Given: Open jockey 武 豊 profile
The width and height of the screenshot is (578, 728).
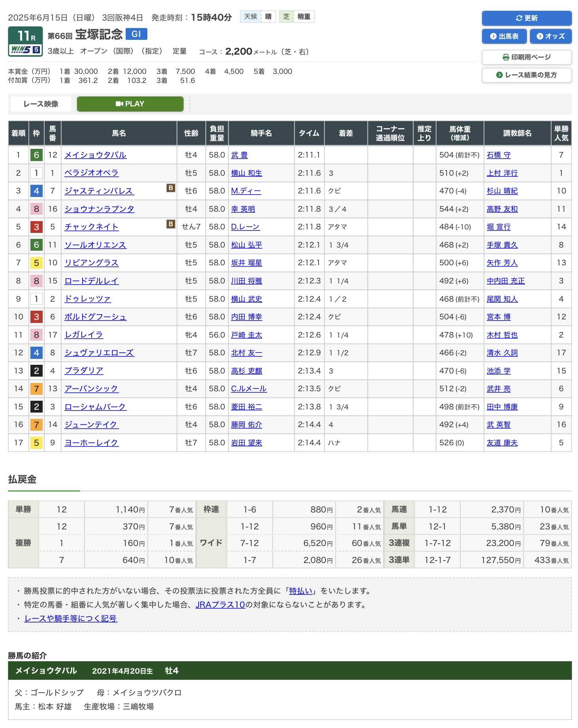Looking at the screenshot, I should [239, 155].
